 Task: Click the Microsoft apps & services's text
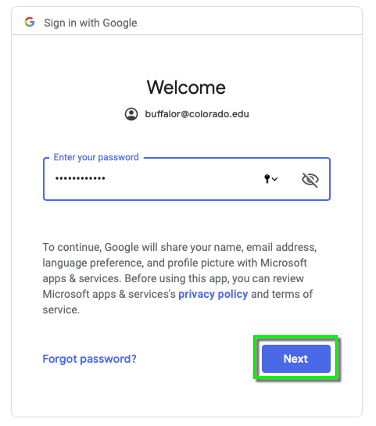click(109, 294)
